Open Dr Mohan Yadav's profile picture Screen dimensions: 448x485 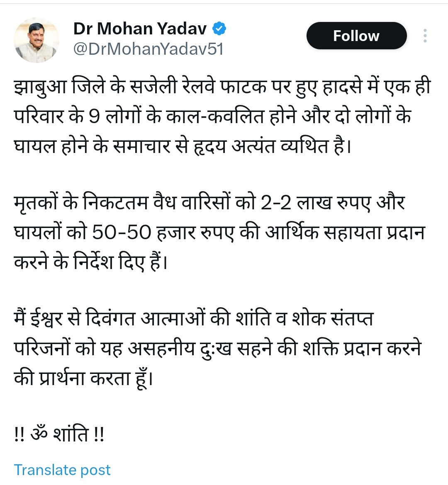coord(37,40)
